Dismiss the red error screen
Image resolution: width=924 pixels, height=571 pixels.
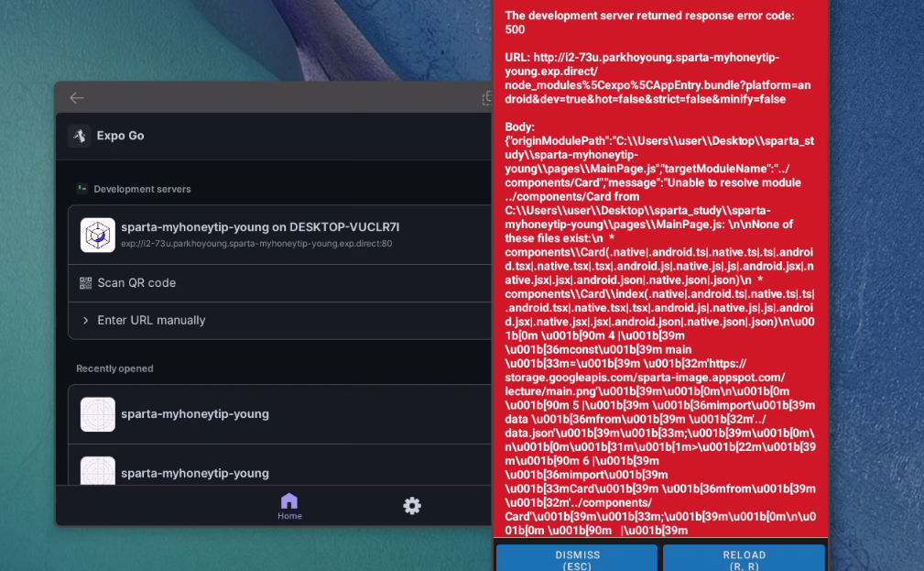[577, 558]
